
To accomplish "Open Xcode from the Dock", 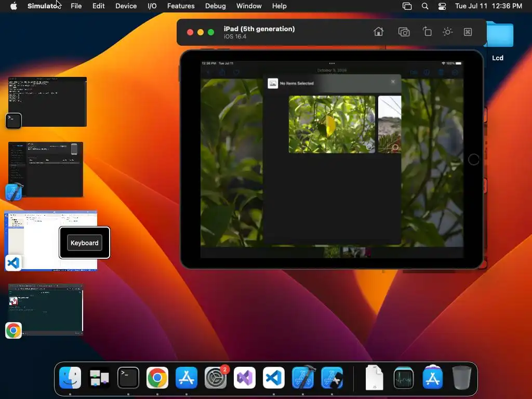I will 303,378.
